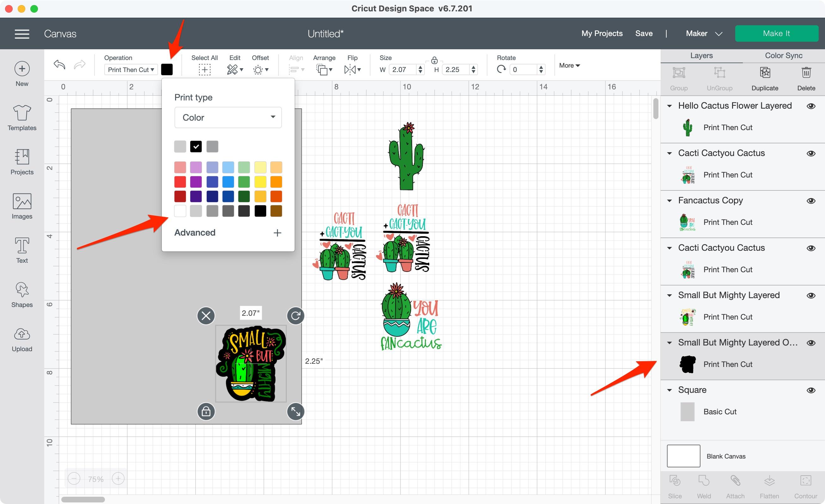The width and height of the screenshot is (825, 504).
Task: Open the More toolbar dropdown
Action: point(569,65)
